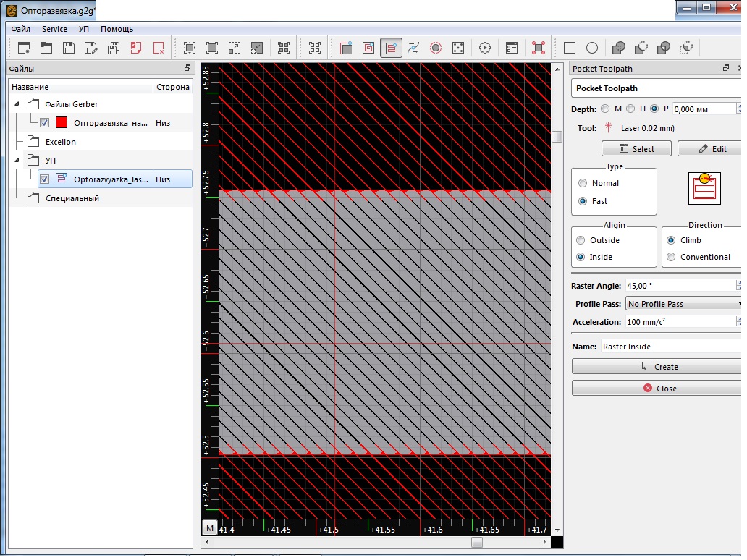The image size is (747, 560).
Task: Click the red Gerber layer color swatch
Action: coord(62,122)
